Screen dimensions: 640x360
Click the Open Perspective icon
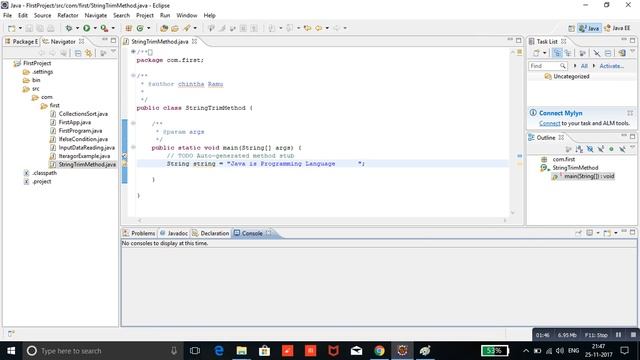[x=571, y=28]
